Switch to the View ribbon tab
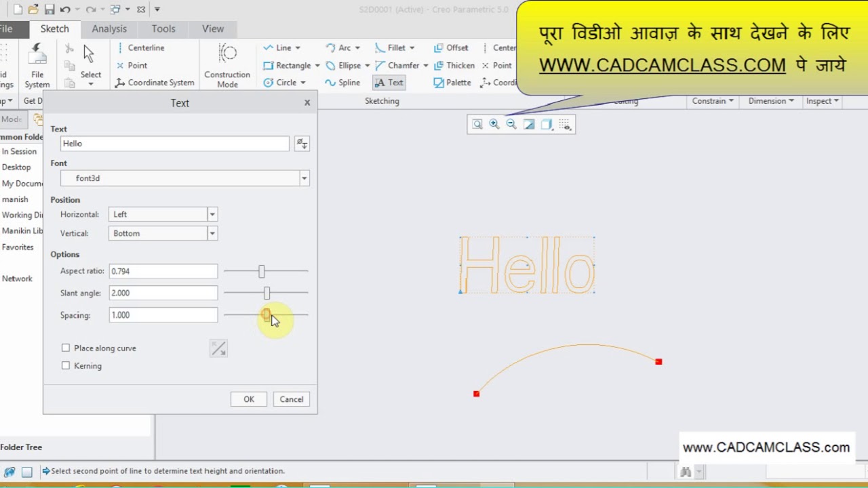The height and width of the screenshot is (488, 868). point(213,28)
